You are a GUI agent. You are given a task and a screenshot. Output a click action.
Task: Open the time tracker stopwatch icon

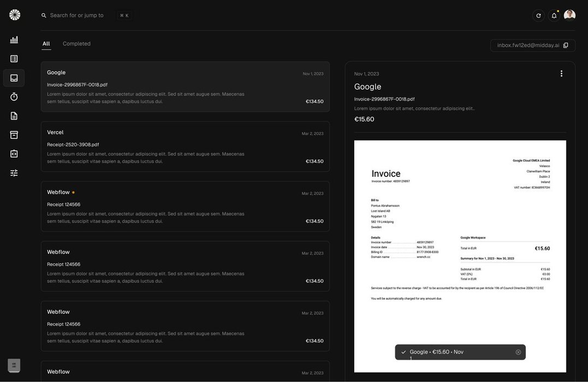click(14, 97)
